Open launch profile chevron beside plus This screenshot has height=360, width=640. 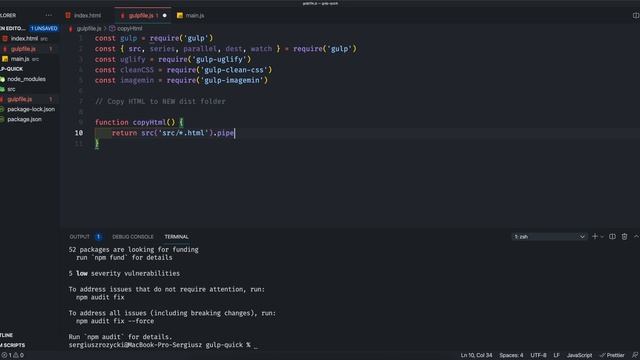click(602, 237)
